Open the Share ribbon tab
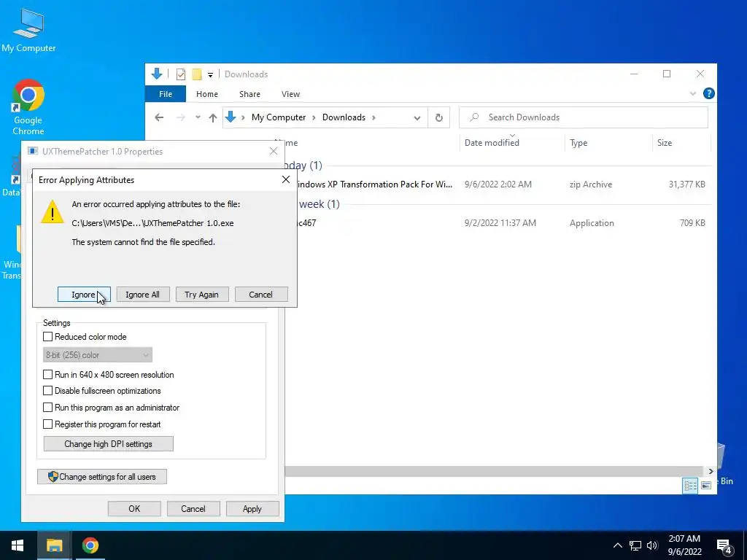This screenshot has height=560, width=747. (249, 94)
